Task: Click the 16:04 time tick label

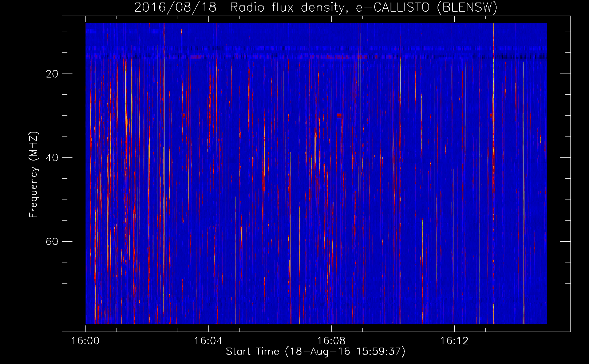Action: click(x=208, y=341)
